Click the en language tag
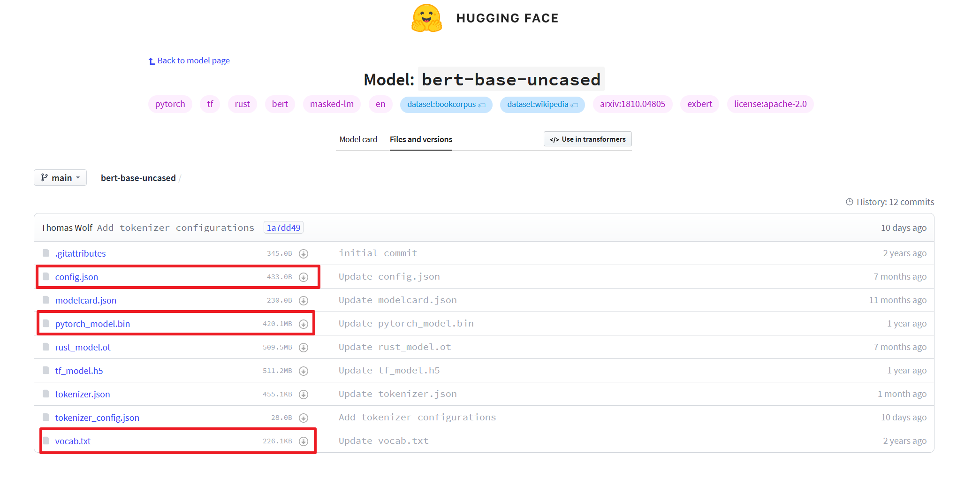980x479 pixels. tap(380, 104)
